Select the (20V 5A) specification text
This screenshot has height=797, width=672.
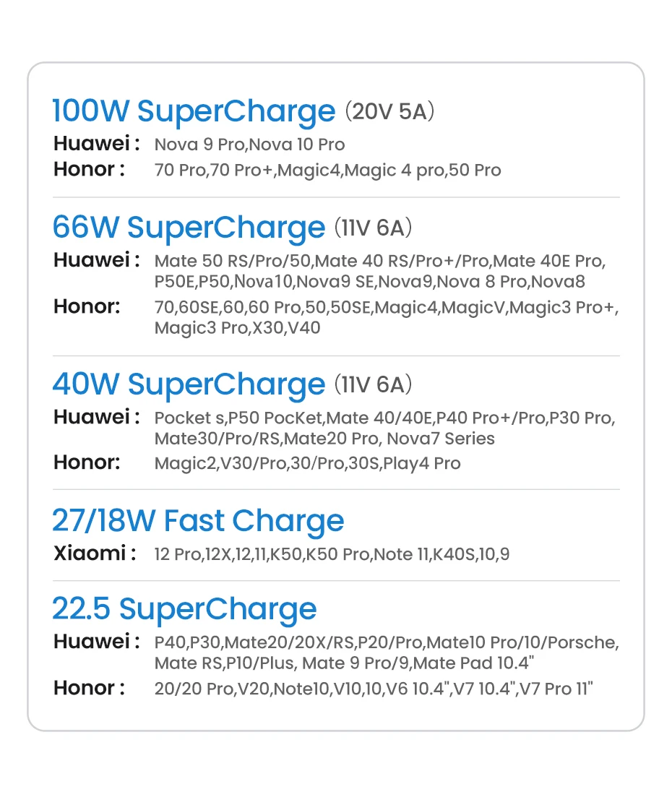coord(389,111)
